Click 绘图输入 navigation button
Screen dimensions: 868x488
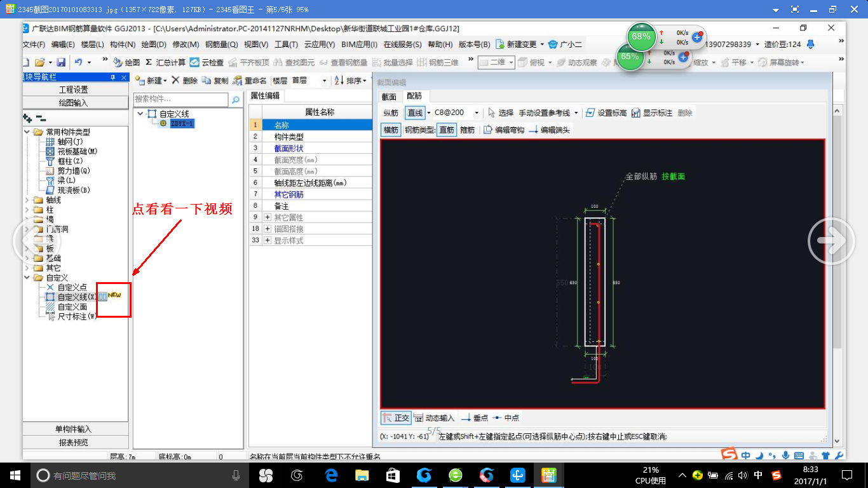75,102
